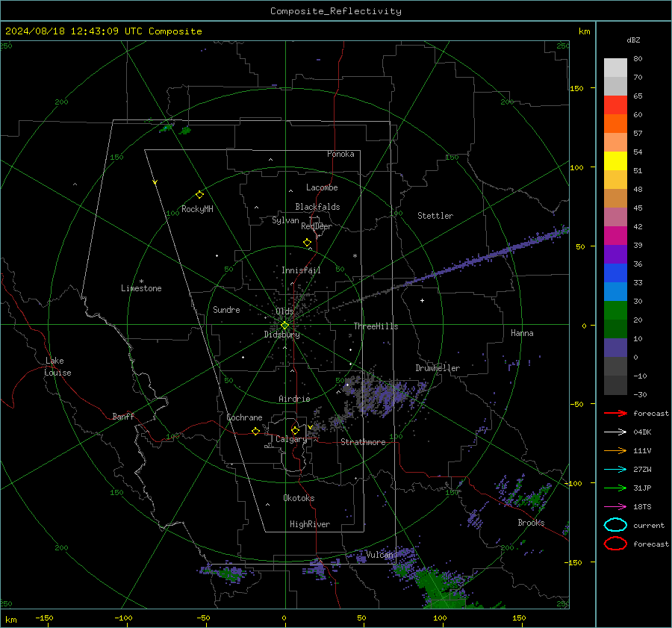Click the RockyMH label

197,209
